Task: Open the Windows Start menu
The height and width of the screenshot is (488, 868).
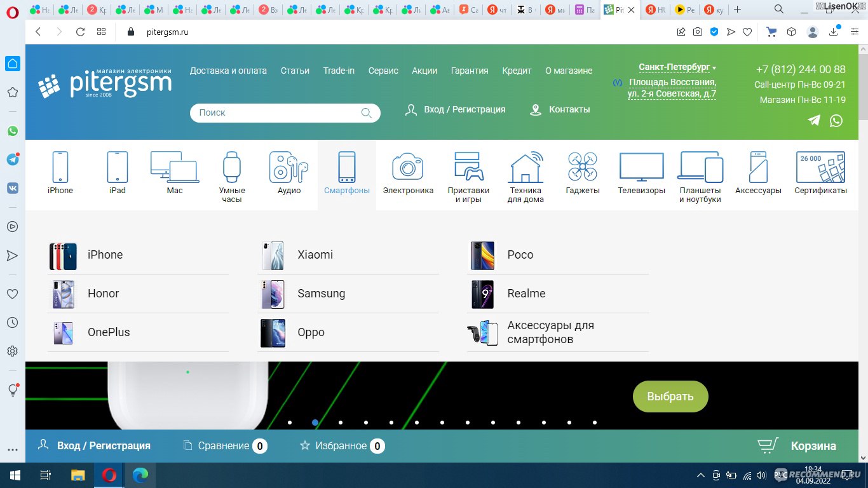Action: point(15,475)
